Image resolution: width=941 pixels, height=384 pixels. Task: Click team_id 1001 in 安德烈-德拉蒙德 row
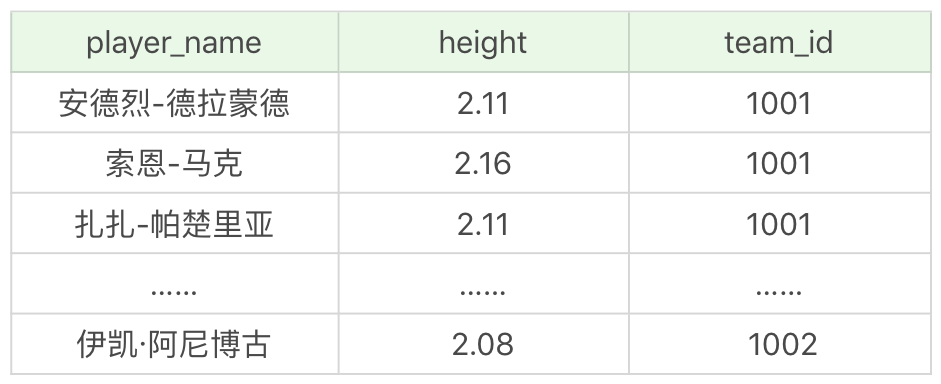click(x=779, y=104)
